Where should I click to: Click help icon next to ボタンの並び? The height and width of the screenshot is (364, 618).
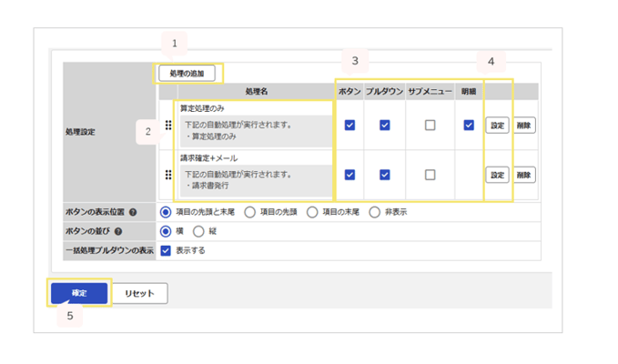coord(117,231)
